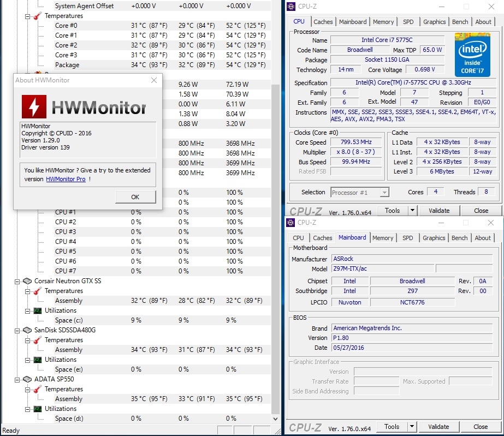The image size is (504, 436).
Task: Click ADATA SP550 drive icon
Action: coord(27,379)
